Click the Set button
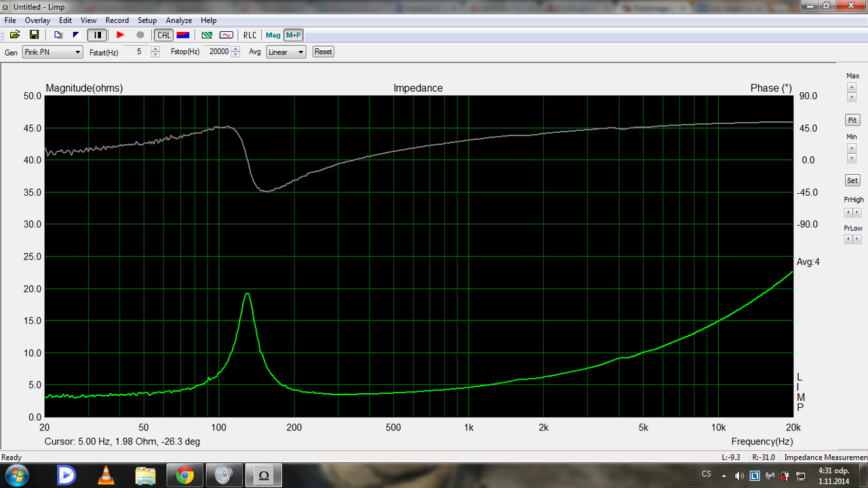This screenshot has width=868, height=488. 852,180
